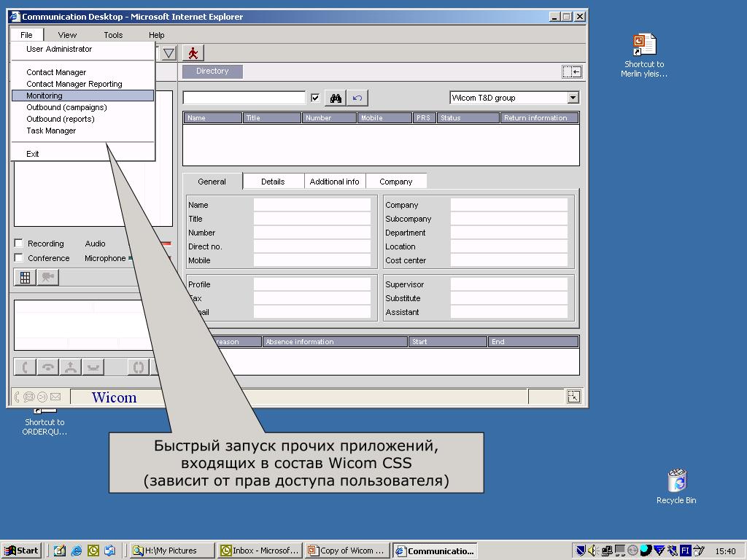The width and height of the screenshot is (747, 560).
Task: Select Outbound (campaigns) menu item
Action: pos(83,107)
